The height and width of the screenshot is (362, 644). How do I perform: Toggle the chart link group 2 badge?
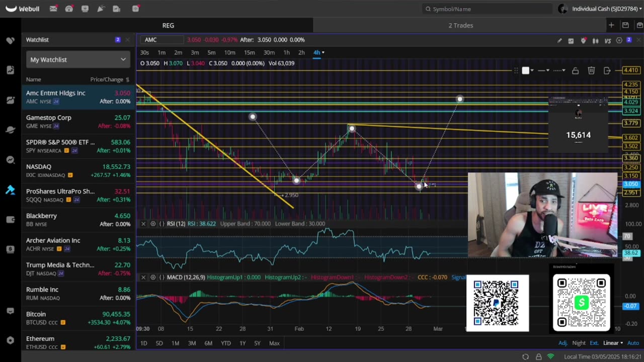(x=629, y=40)
